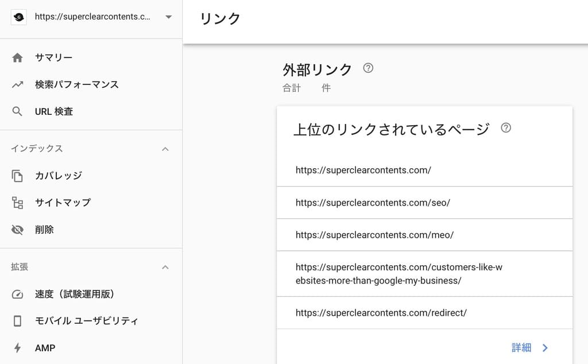Open the カバレッジ report icon
588x364 pixels.
(x=17, y=176)
